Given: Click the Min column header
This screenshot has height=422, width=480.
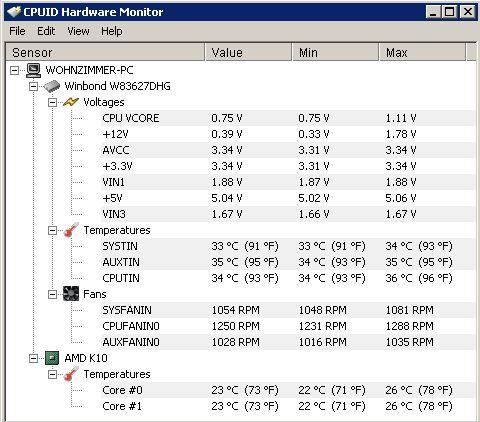Looking at the screenshot, I should pos(335,52).
